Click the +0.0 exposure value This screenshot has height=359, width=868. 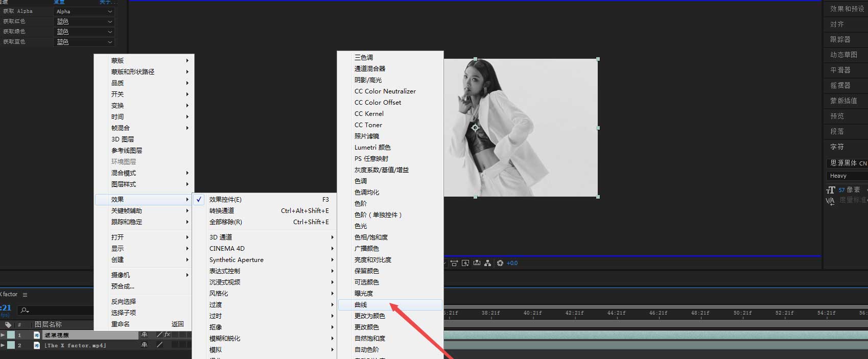512,263
